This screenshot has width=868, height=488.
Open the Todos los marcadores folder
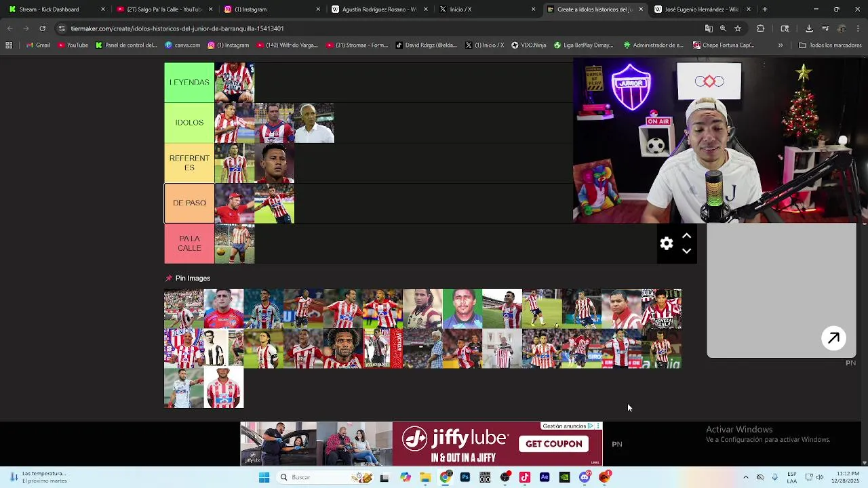[830, 45]
